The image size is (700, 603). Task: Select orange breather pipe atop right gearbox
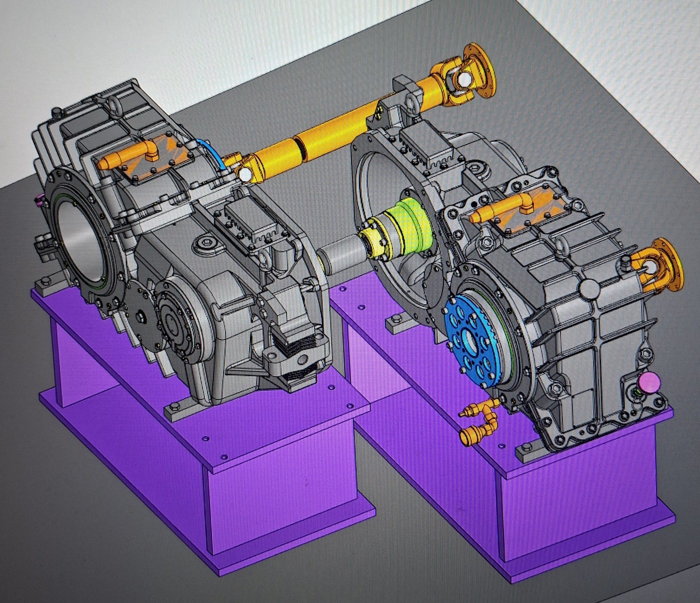tap(503, 209)
